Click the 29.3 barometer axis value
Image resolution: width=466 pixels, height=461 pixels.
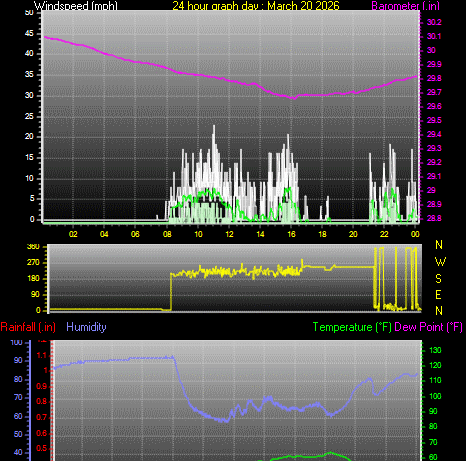(434, 148)
